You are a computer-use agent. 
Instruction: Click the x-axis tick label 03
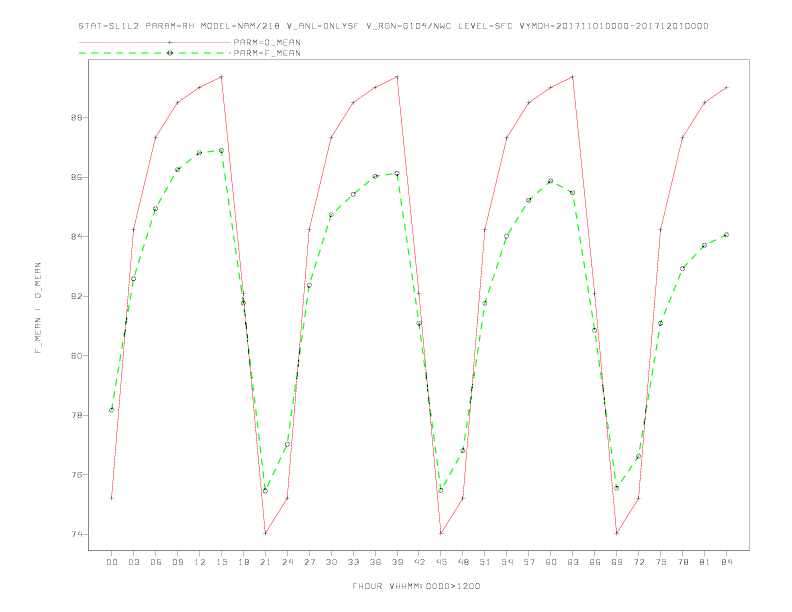click(x=134, y=562)
